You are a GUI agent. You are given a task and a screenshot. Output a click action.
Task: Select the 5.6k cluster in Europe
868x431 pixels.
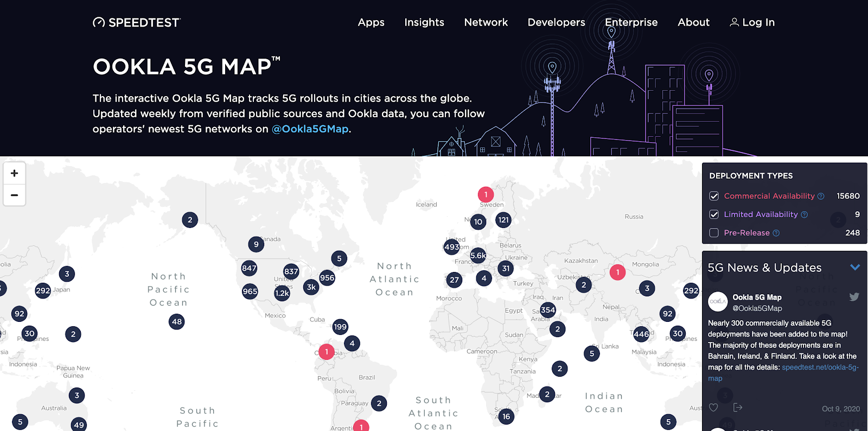(478, 255)
